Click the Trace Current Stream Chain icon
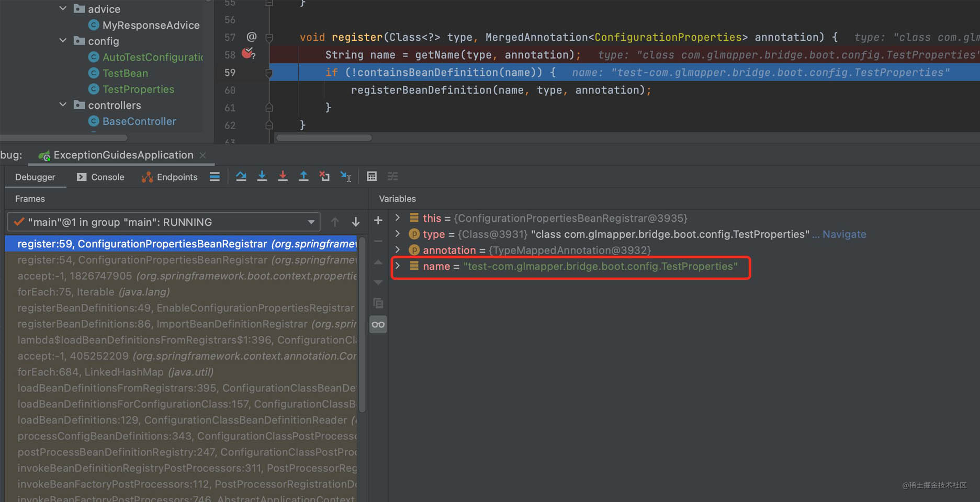The height and width of the screenshot is (502, 980). 393,177
